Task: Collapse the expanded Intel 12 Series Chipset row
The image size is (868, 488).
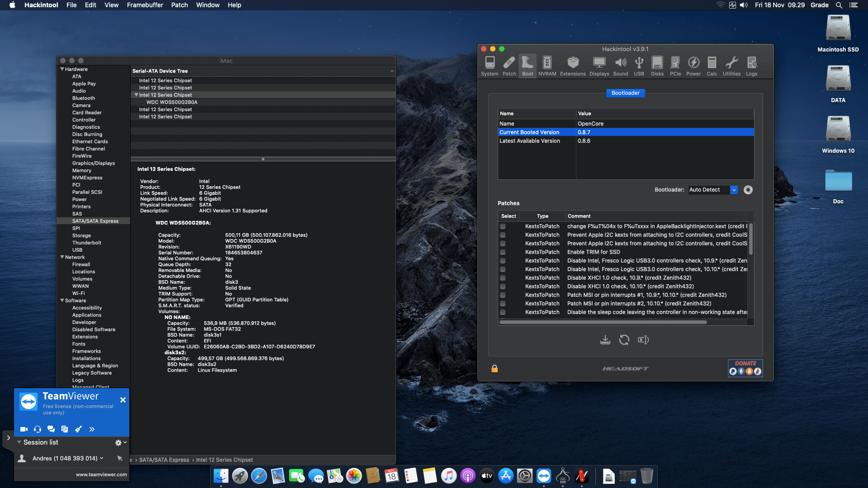Action: 136,95
